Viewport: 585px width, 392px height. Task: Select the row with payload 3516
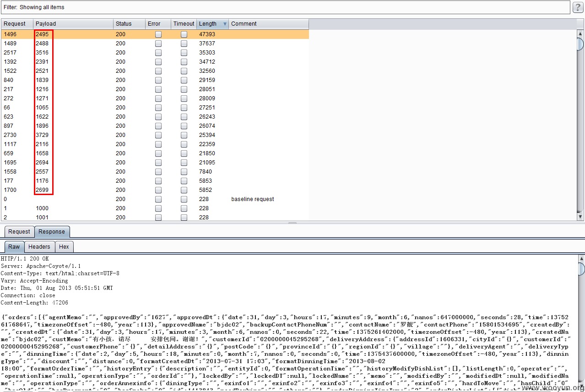click(x=155, y=53)
